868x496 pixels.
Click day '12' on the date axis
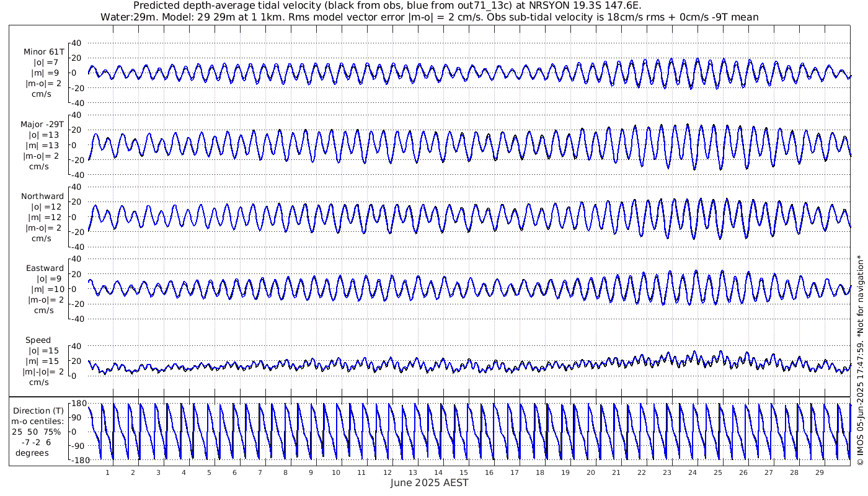(x=387, y=472)
